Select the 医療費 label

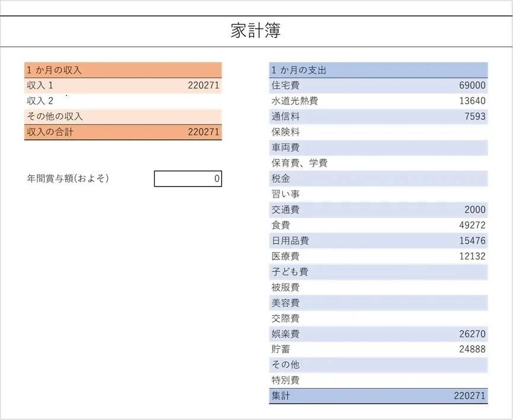(x=285, y=256)
